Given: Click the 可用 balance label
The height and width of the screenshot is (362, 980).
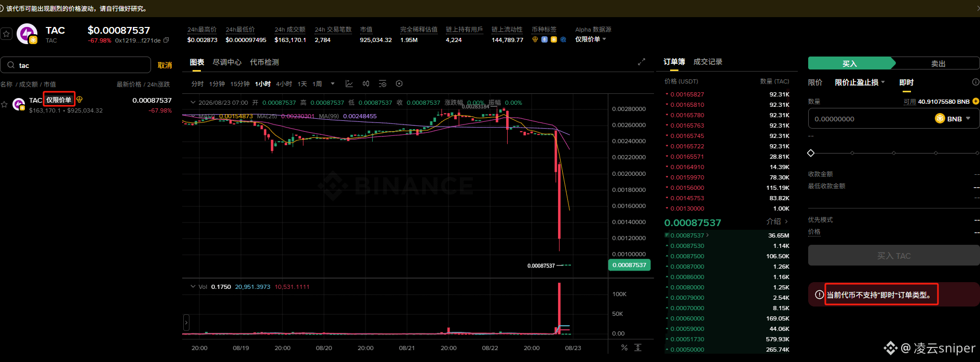Looking at the screenshot, I should (909, 102).
